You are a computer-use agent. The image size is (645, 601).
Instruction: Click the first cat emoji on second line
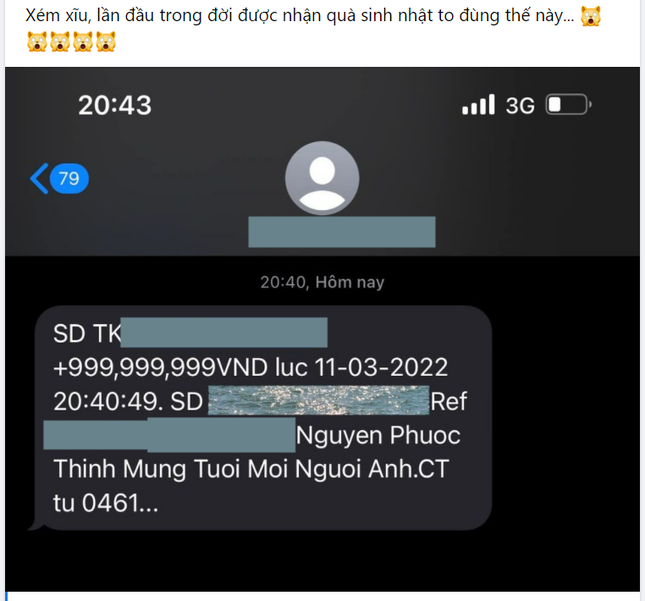pyautogui.click(x=37, y=42)
